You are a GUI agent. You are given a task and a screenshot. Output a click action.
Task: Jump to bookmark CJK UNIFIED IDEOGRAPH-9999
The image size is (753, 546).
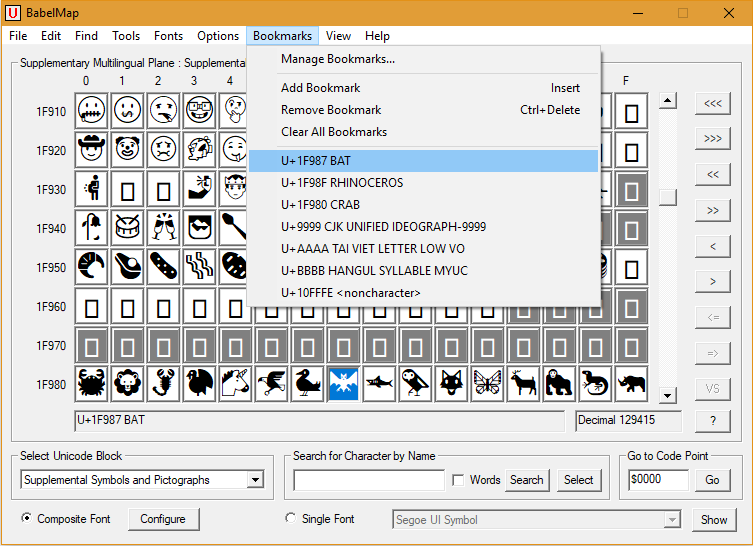[x=423, y=227]
